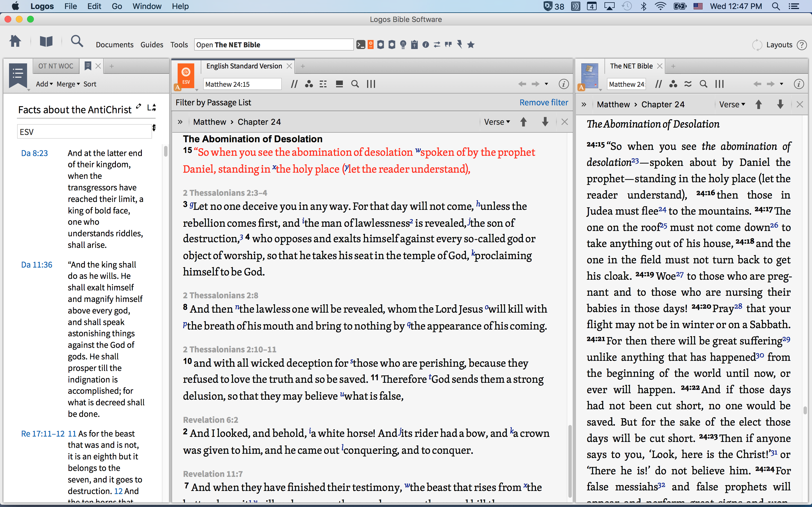Open the Da 11:36 reference link

point(37,264)
